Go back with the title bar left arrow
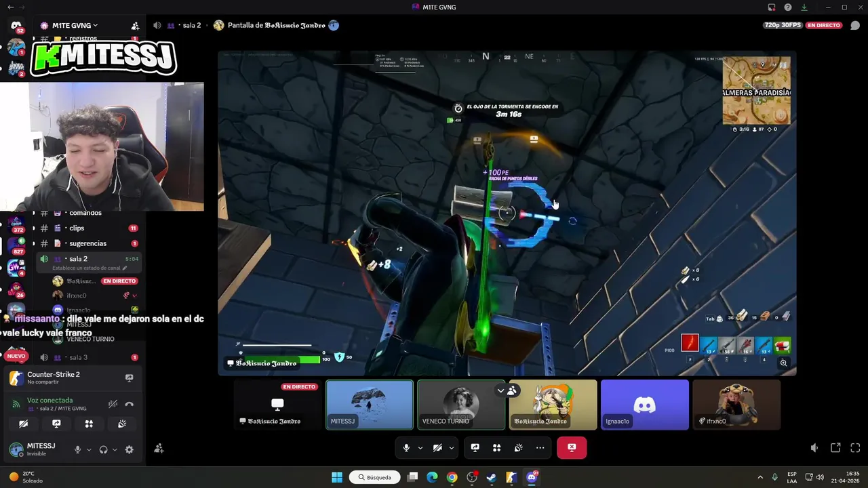Image resolution: width=868 pixels, height=488 pixels. [10, 7]
